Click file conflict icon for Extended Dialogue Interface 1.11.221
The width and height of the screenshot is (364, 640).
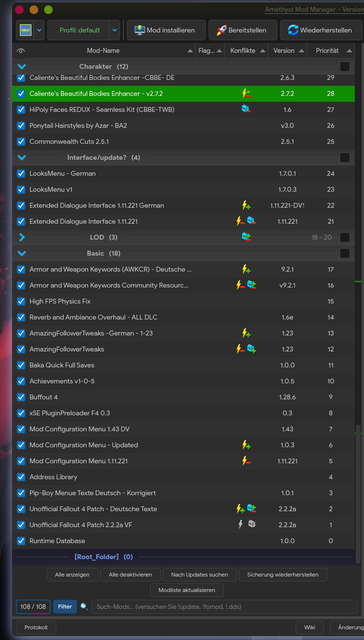click(x=251, y=221)
